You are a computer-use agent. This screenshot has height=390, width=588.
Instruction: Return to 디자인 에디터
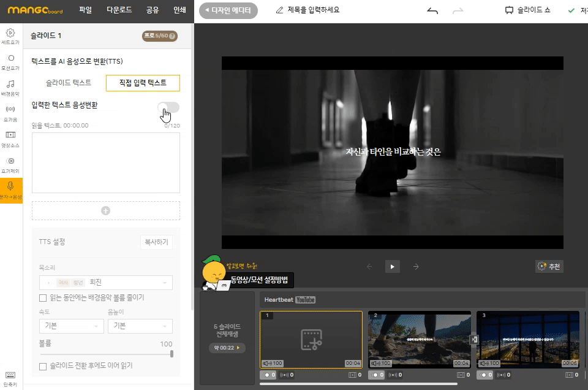tap(228, 10)
